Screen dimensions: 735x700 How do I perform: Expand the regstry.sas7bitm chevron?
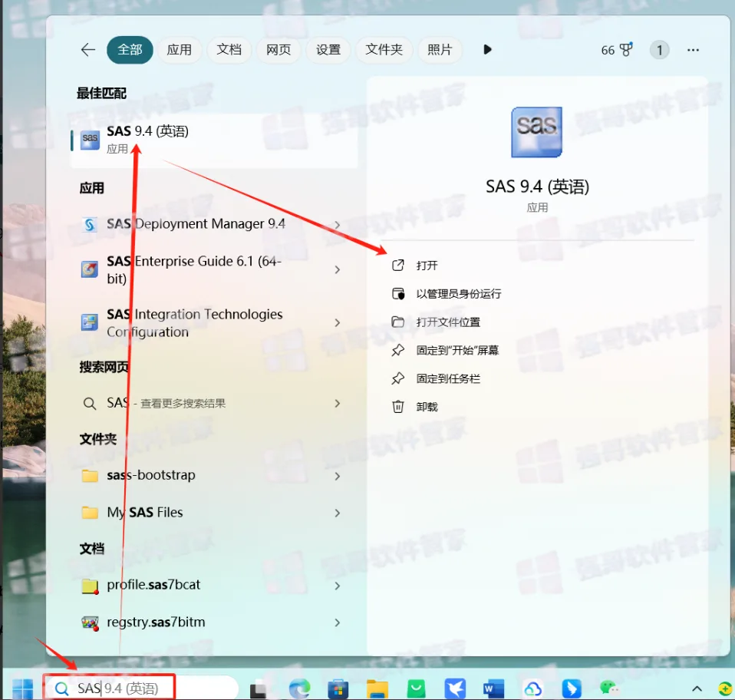point(338,622)
